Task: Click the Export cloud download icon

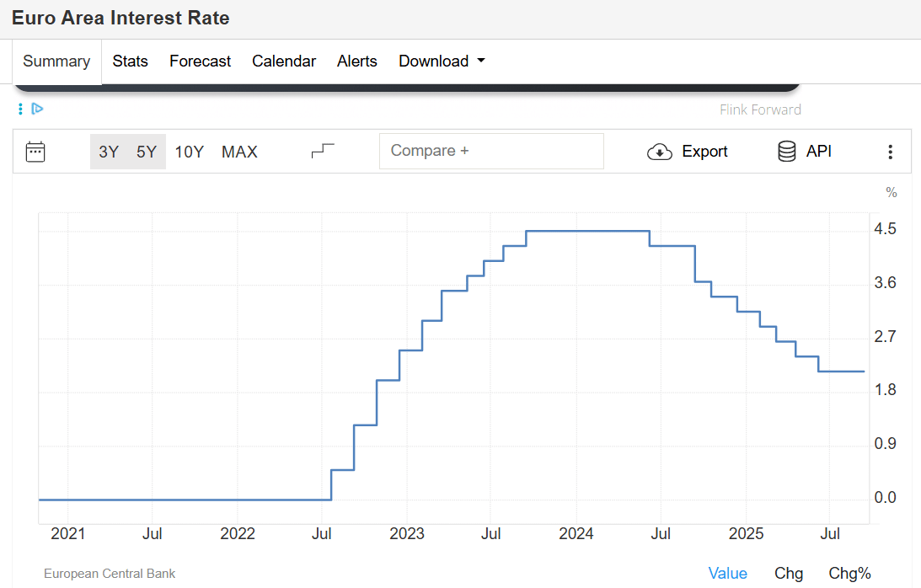Action: click(660, 152)
